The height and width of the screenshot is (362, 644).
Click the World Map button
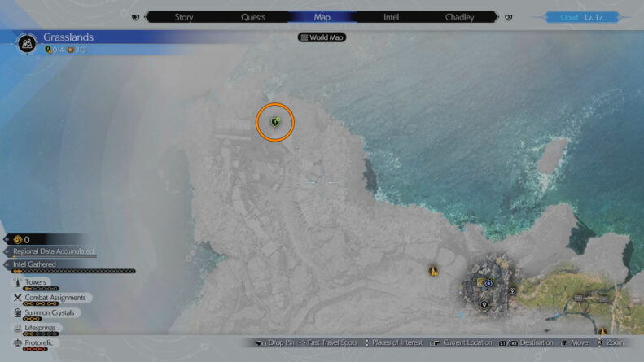322,37
